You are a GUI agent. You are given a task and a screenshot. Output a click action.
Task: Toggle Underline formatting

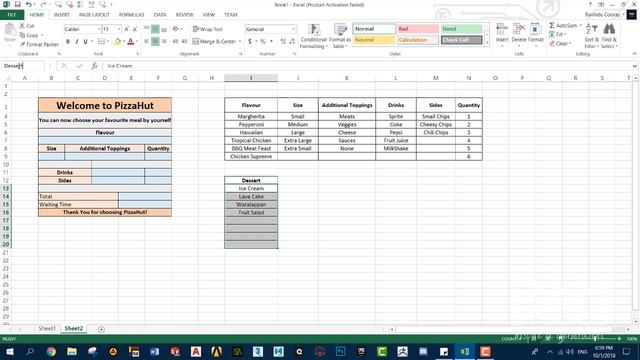85,42
